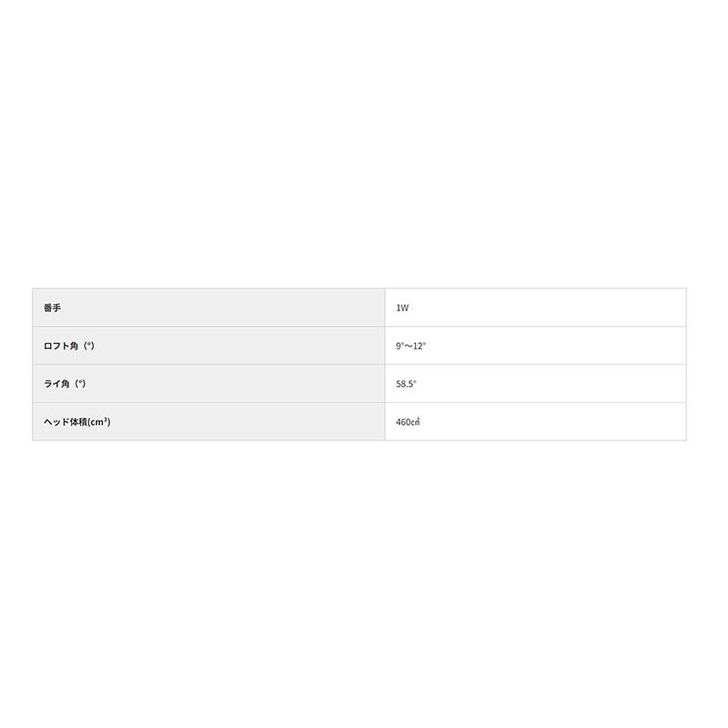The width and height of the screenshot is (728, 728).
Task: Click the ～ tilde in loft range
Action: click(x=409, y=347)
